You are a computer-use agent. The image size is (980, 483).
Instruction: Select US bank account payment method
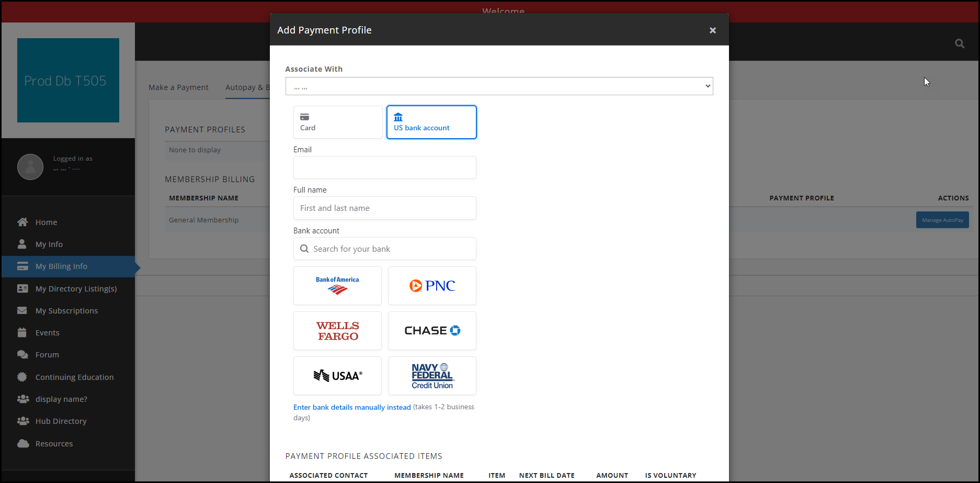tap(431, 122)
